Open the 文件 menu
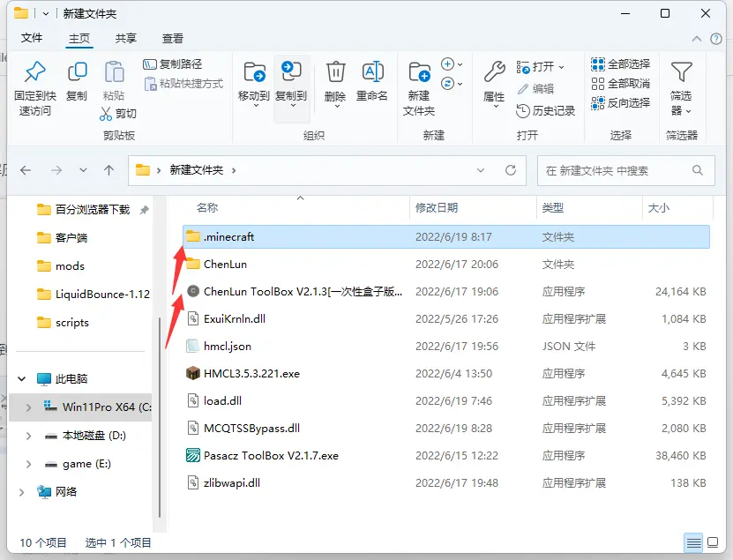This screenshot has width=733, height=560. [x=33, y=38]
